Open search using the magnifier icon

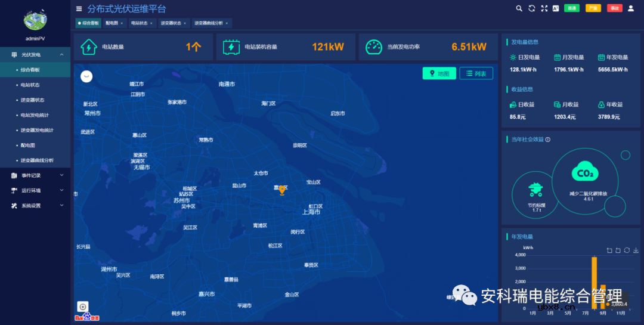(519, 8)
